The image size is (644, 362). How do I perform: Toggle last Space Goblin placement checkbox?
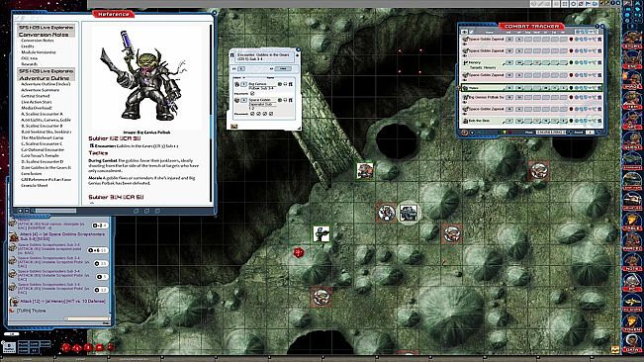[271, 114]
